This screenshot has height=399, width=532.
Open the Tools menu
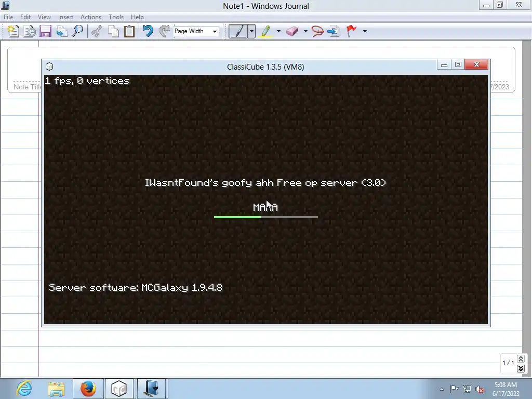pos(116,17)
